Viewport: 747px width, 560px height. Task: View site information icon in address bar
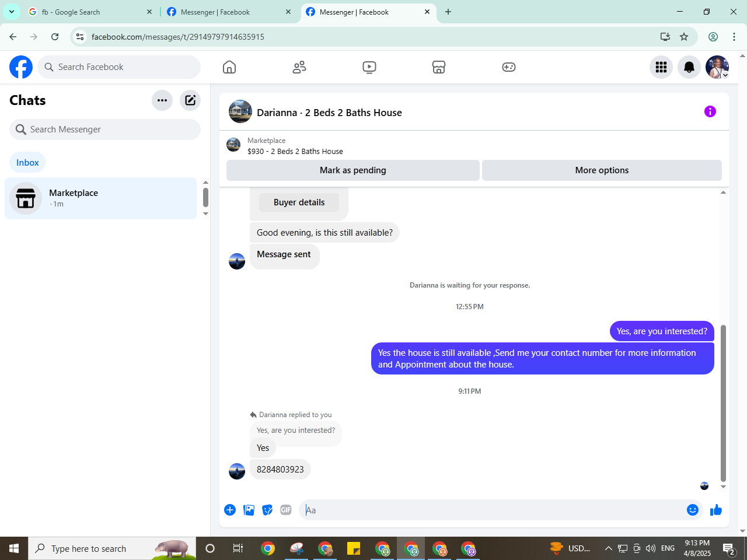click(80, 37)
